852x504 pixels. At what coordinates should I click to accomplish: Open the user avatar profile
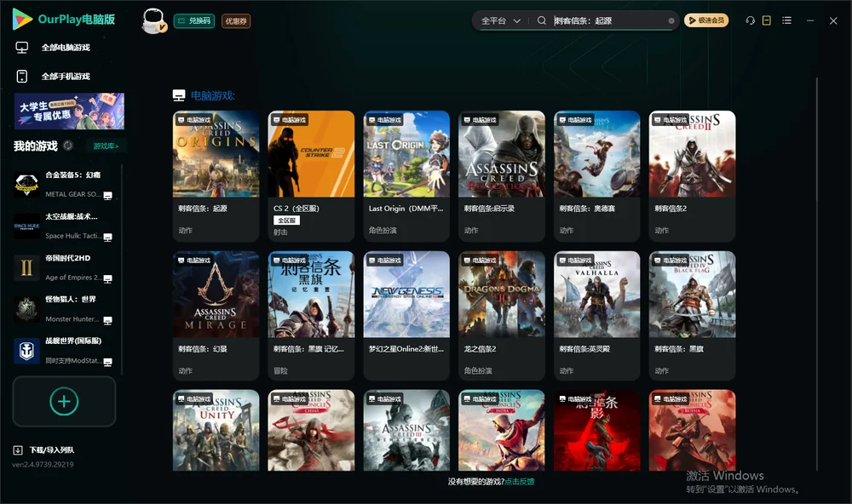click(x=153, y=20)
